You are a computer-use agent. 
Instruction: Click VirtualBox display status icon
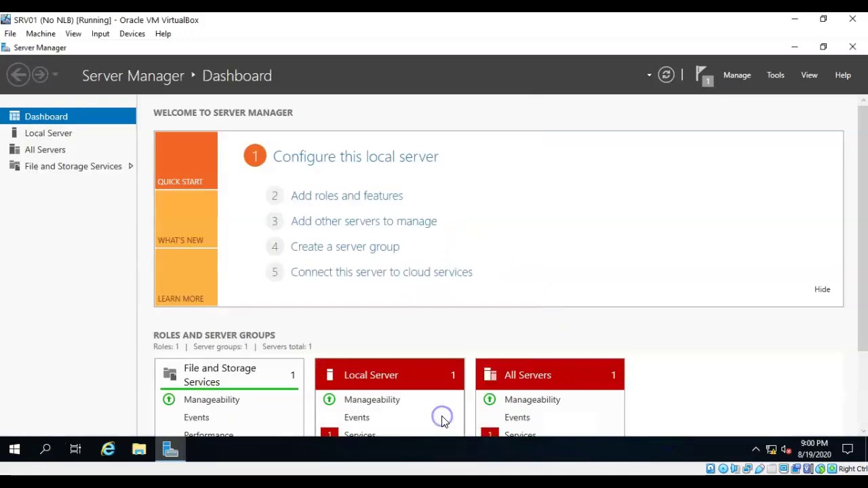pos(784,469)
